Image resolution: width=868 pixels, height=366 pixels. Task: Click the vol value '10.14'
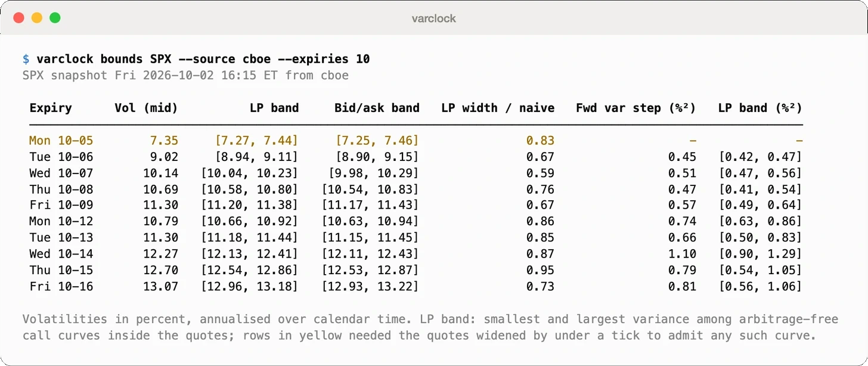(x=160, y=173)
